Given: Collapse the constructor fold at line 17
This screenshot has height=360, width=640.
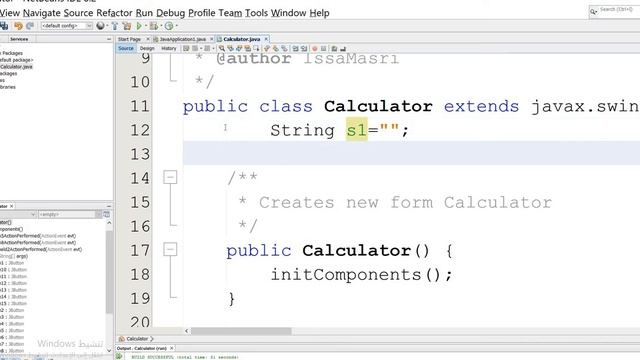Looking at the screenshot, I should click(x=170, y=249).
